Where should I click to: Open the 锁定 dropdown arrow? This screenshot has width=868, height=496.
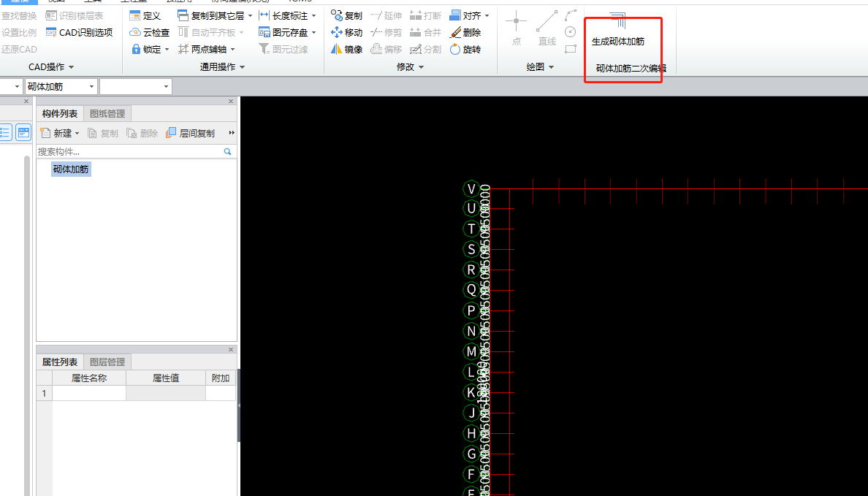pos(167,49)
